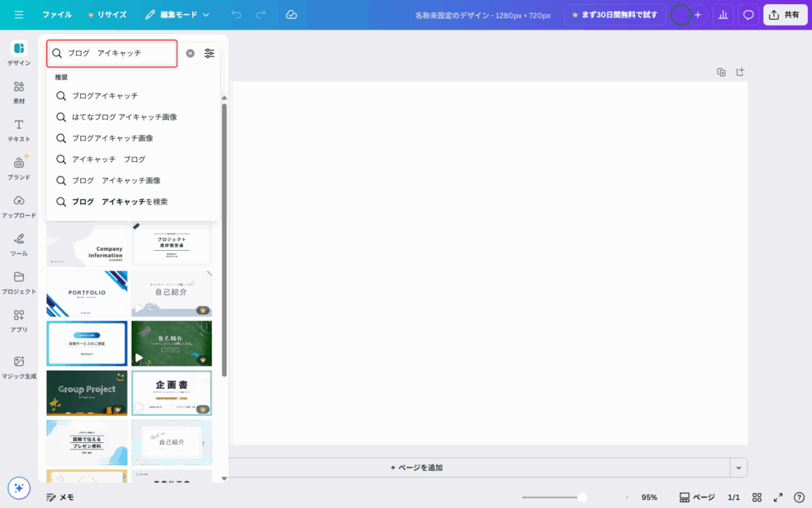Choose the はてなブログ アイキャッチ画像 suggestion
This screenshot has width=812, height=508.
[x=124, y=117]
